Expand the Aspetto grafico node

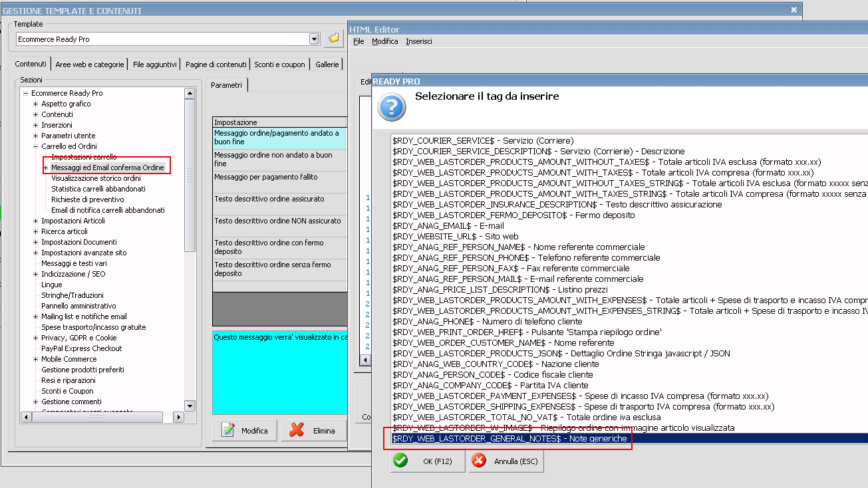point(35,104)
